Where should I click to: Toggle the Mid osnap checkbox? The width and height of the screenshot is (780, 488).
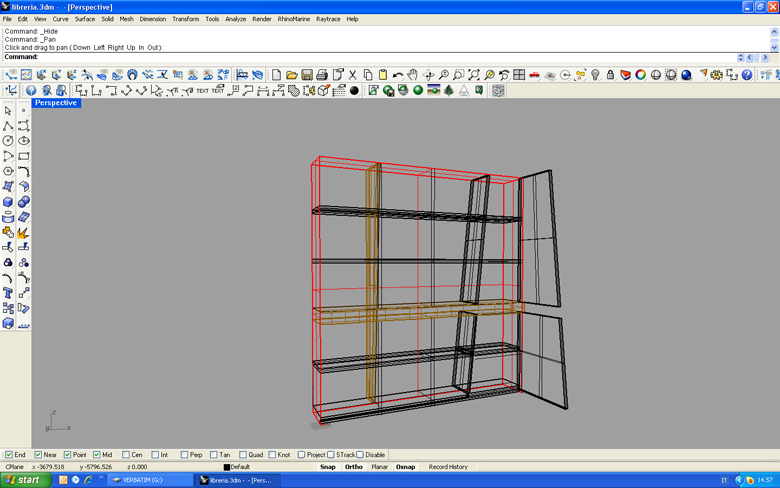click(97, 455)
